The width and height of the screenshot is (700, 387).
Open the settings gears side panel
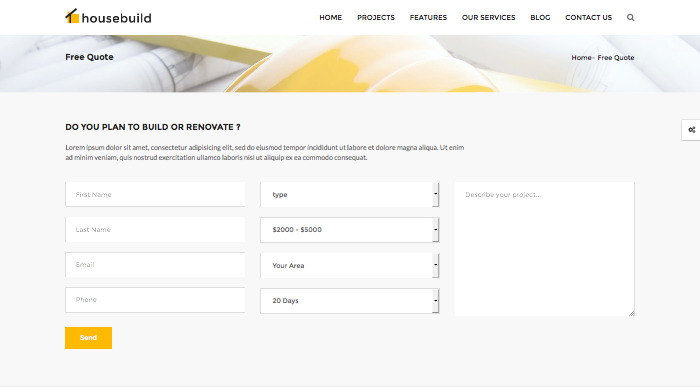[691, 130]
